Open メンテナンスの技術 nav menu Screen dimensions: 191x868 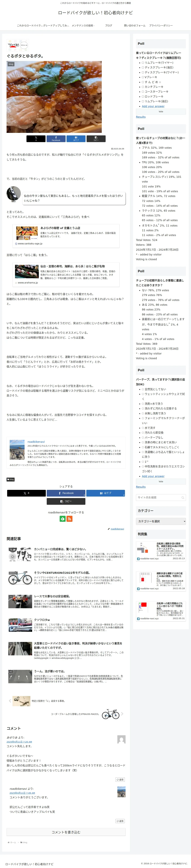click(x=83, y=26)
